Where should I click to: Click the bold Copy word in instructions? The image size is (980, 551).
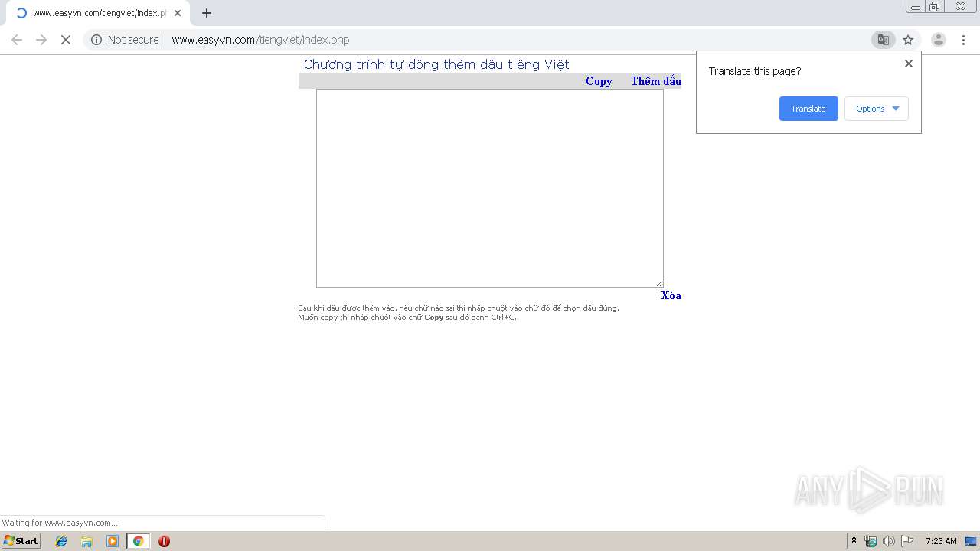point(433,318)
